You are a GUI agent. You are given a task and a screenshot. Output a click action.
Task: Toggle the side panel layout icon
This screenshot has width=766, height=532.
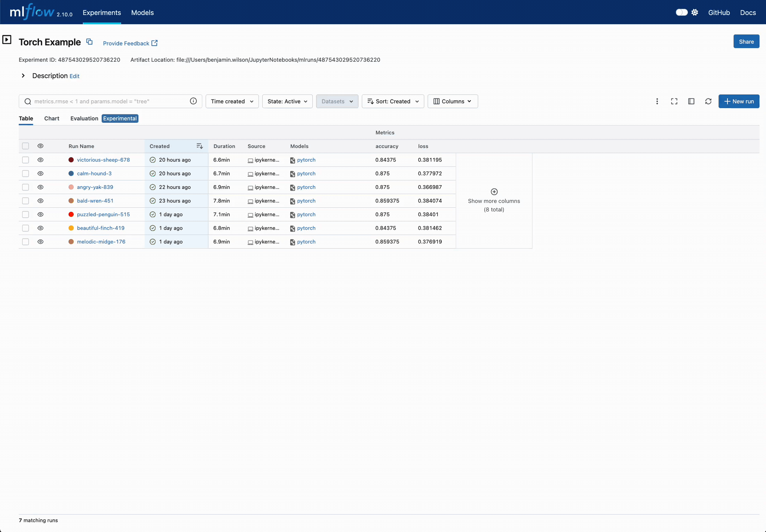click(691, 101)
